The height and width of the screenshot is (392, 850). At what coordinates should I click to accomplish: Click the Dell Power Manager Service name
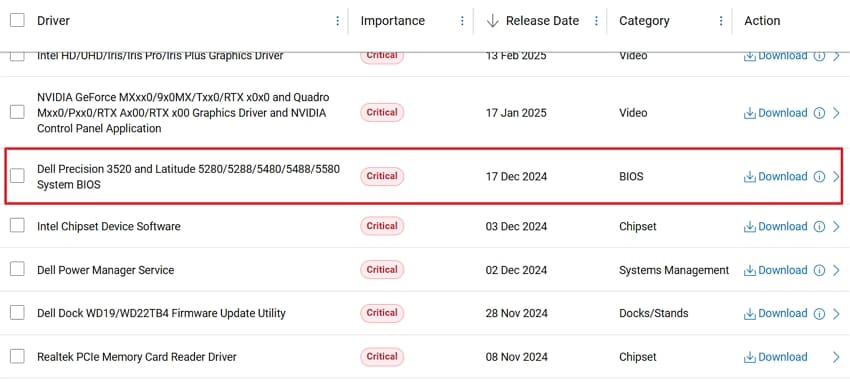[106, 270]
